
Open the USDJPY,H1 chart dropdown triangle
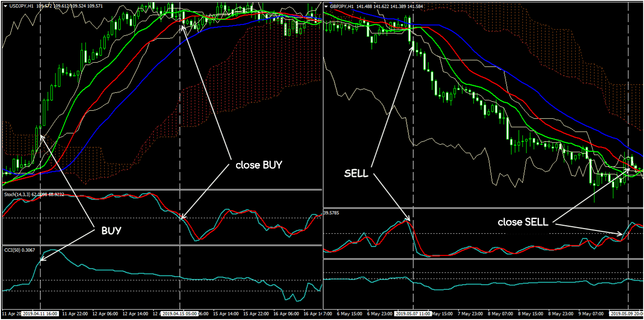5,6
